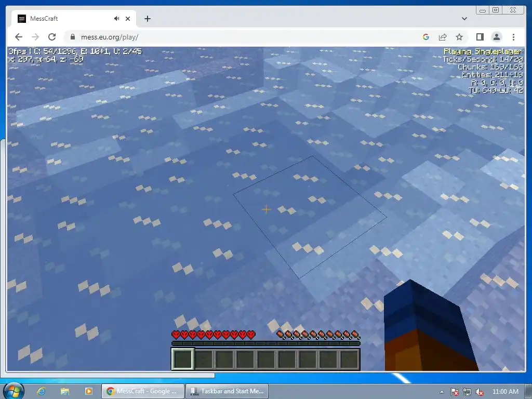Click the experience bar above the hotbar
Screen dimensions: 532x399
pos(265,343)
